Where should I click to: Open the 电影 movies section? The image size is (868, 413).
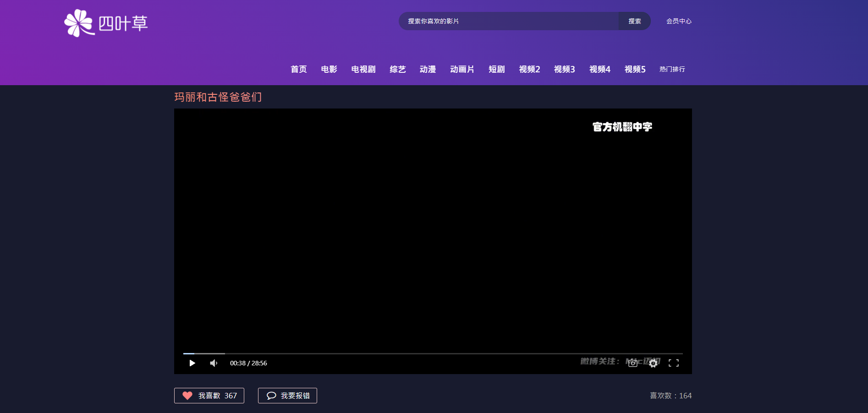click(x=329, y=69)
